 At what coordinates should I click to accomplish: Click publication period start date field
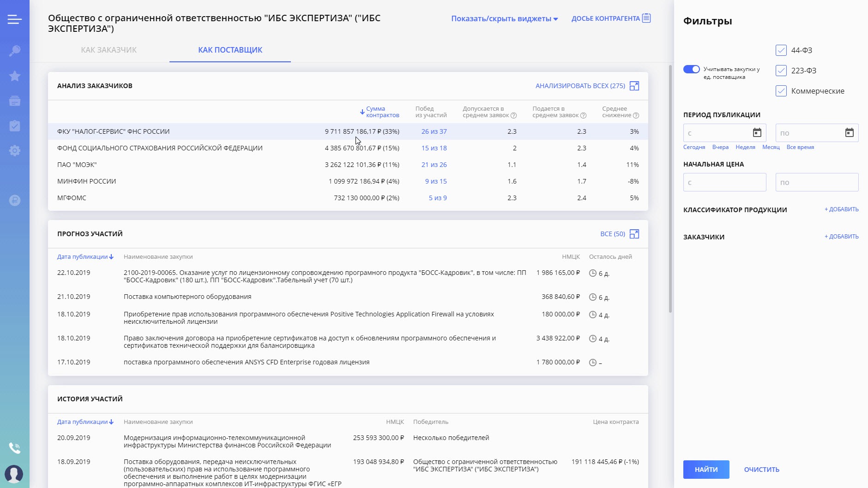(x=725, y=133)
